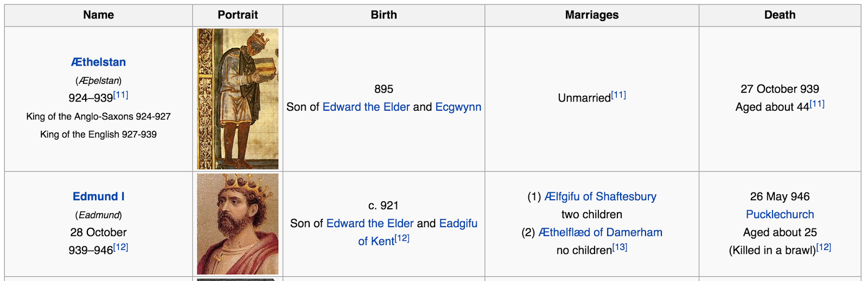Viewport: 868px width, 281px height.
Task: Click citation [12] after Killed in a brawl
Action: (x=824, y=247)
